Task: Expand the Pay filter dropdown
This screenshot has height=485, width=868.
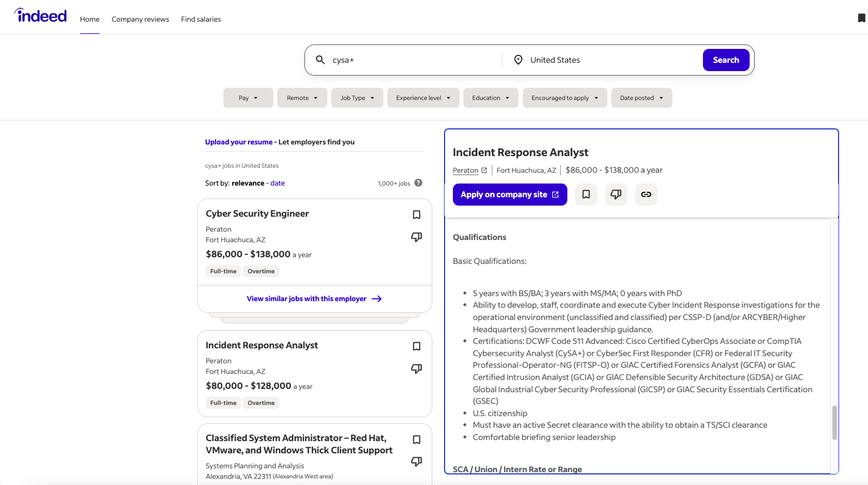Action: coord(248,98)
